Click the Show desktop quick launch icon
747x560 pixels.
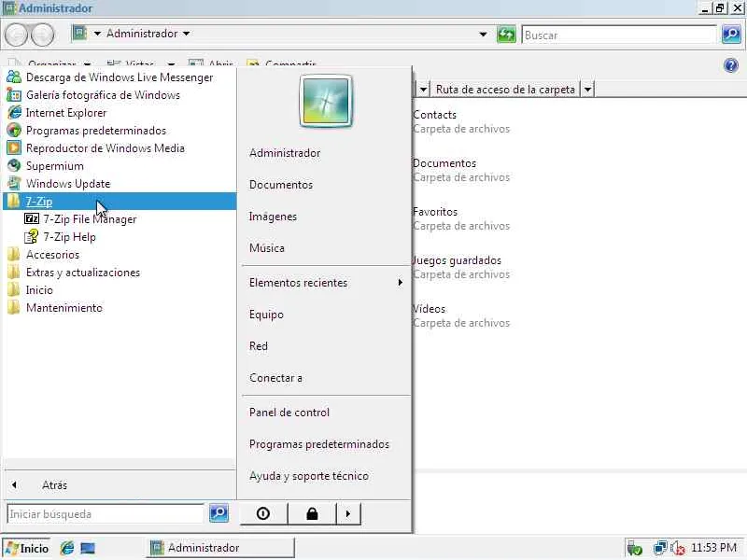[88, 548]
